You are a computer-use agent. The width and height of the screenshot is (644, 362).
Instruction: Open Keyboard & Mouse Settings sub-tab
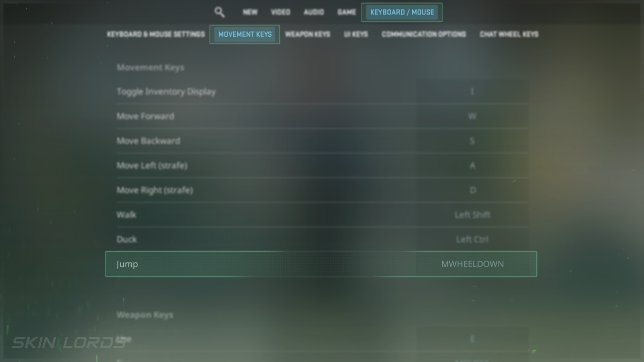pyautogui.click(x=156, y=34)
